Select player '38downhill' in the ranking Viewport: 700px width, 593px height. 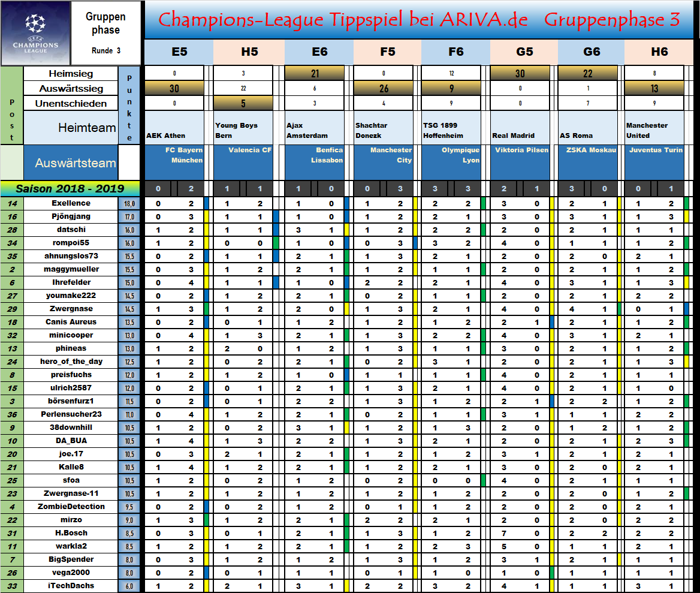pos(71,428)
